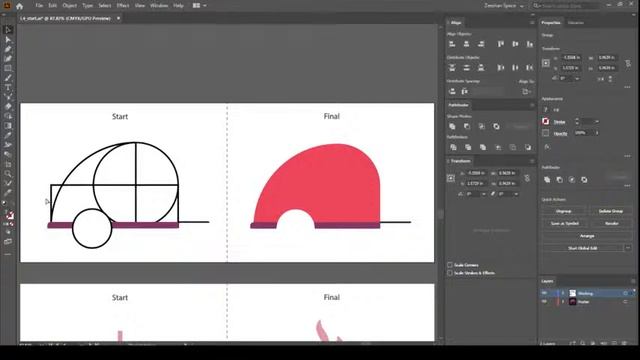Image resolution: width=640 pixels, height=360 pixels.
Task: Click the X value field in the Transform panel
Action: tap(476, 173)
